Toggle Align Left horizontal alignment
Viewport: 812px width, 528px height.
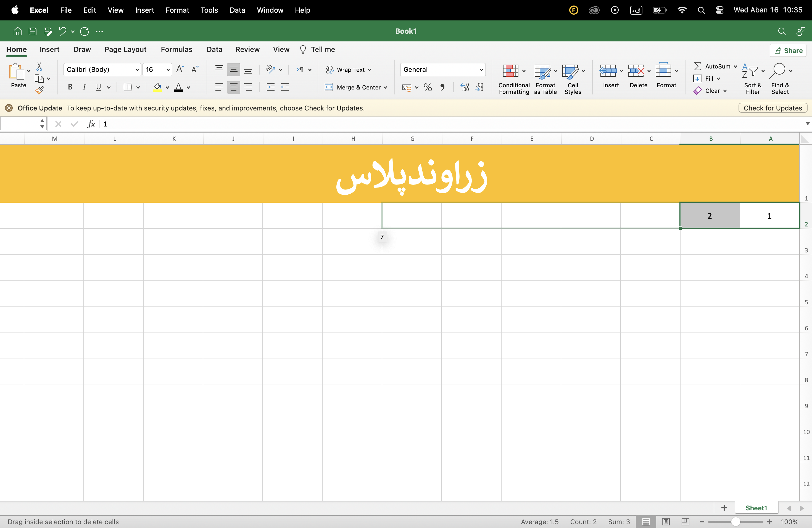(x=219, y=87)
